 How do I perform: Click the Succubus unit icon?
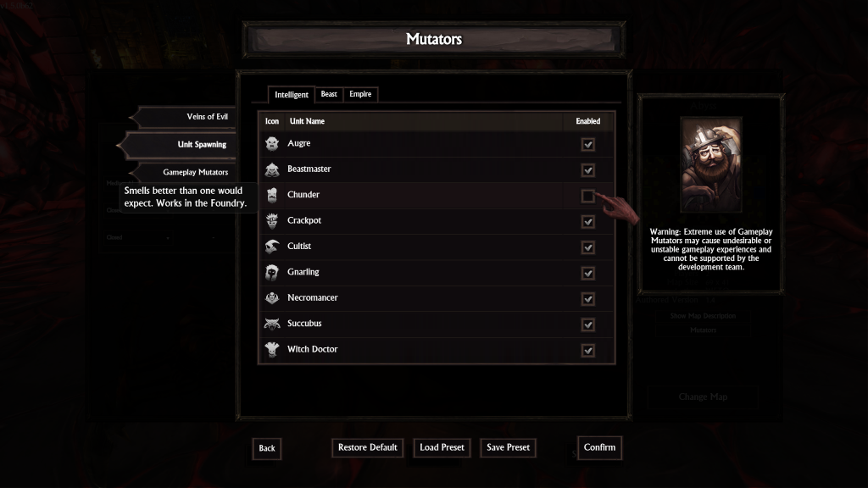(x=272, y=324)
